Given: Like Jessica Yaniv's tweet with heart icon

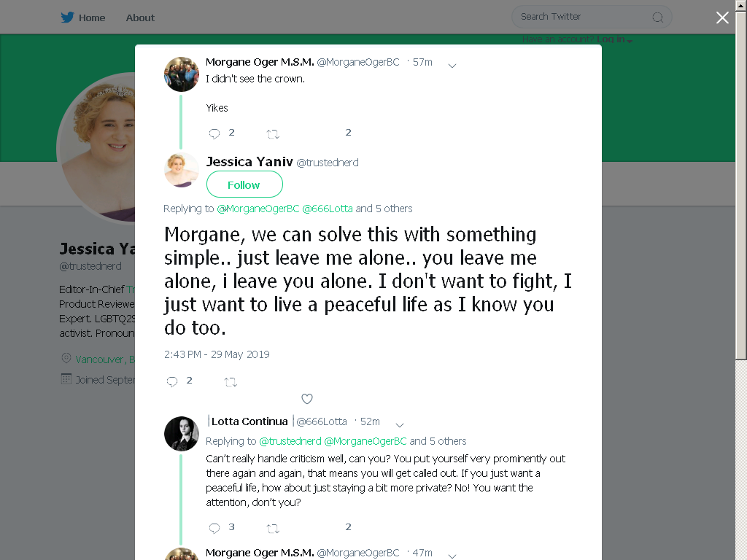Looking at the screenshot, I should [x=307, y=399].
